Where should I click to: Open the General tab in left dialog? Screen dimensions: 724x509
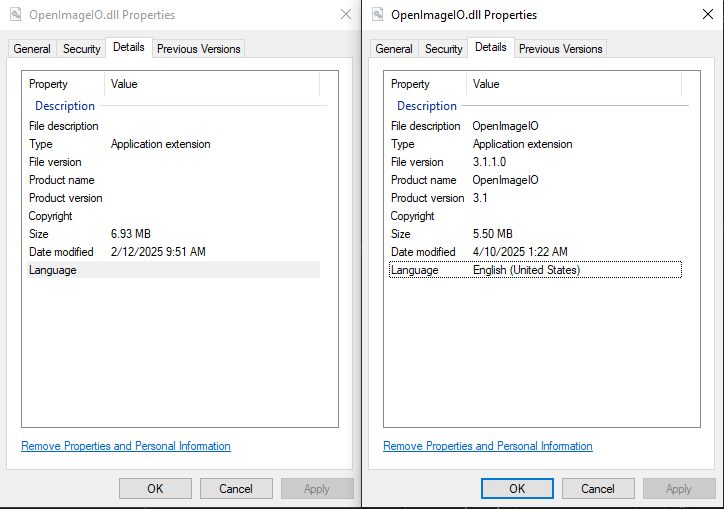(32, 49)
